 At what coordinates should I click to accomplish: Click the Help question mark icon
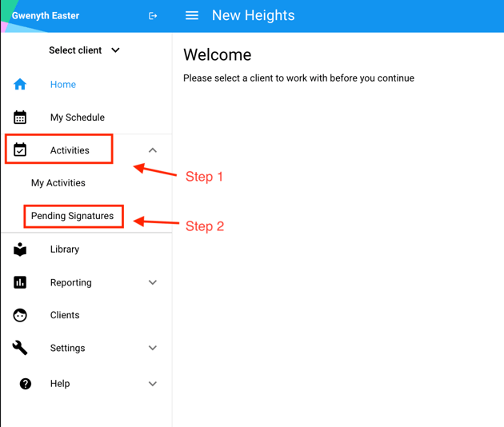coord(26,384)
